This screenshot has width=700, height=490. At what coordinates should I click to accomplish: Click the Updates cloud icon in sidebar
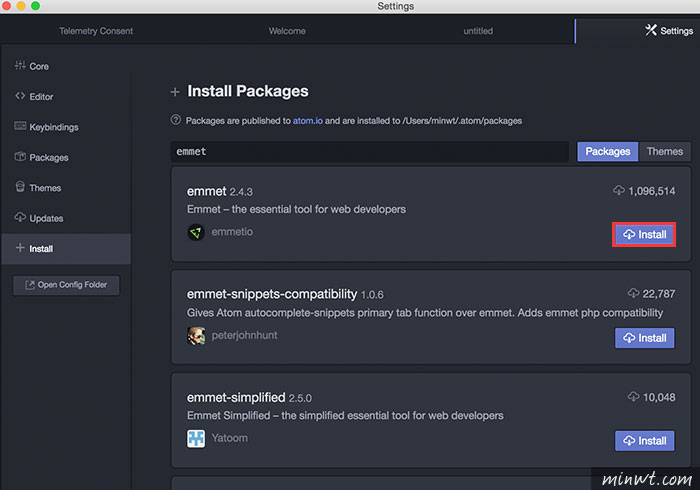[x=20, y=217]
